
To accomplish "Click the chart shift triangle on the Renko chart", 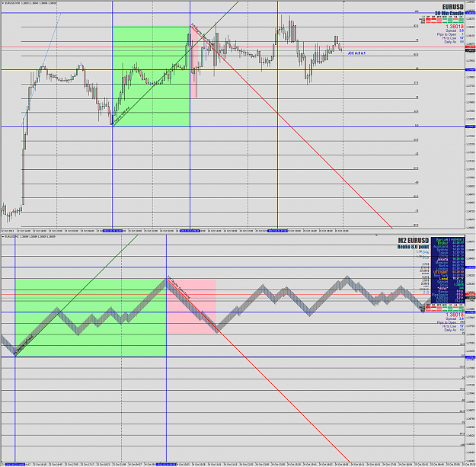I will (x=376, y=235).
